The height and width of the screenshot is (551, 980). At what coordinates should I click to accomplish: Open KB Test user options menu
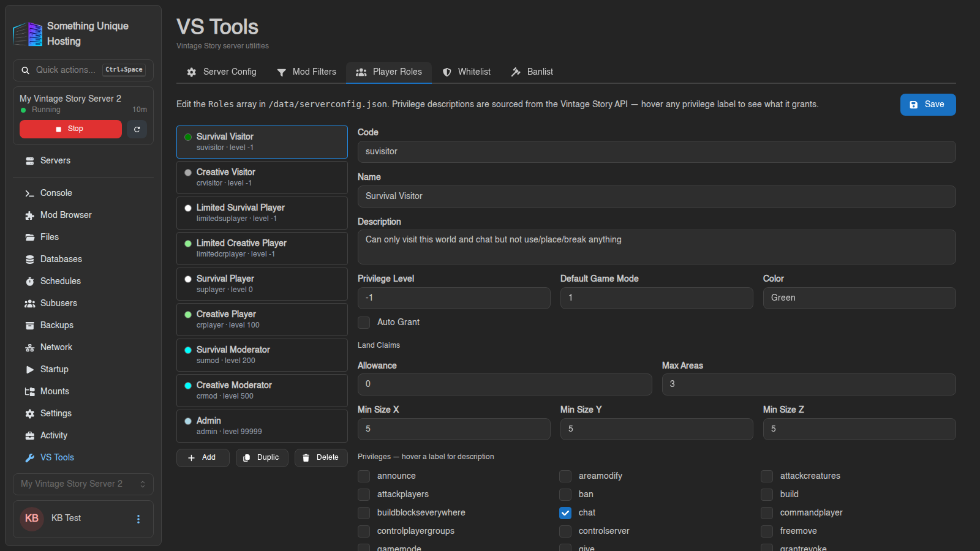point(138,519)
